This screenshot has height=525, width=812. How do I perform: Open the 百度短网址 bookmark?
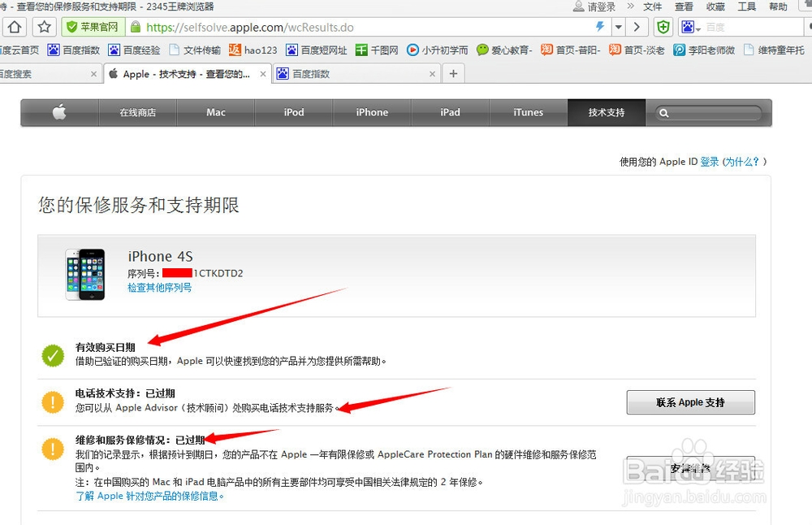317,50
